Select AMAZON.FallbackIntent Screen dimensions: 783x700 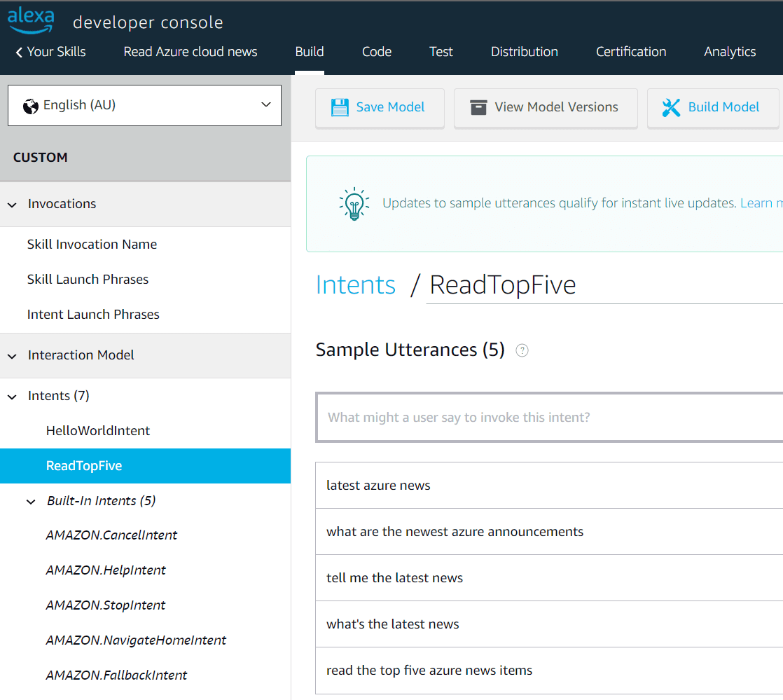116,675
